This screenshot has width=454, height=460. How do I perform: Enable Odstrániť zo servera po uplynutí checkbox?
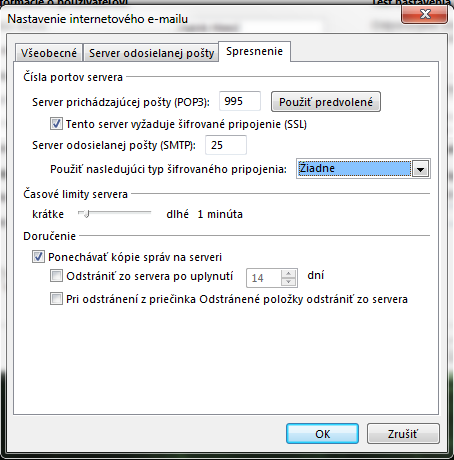point(56,276)
